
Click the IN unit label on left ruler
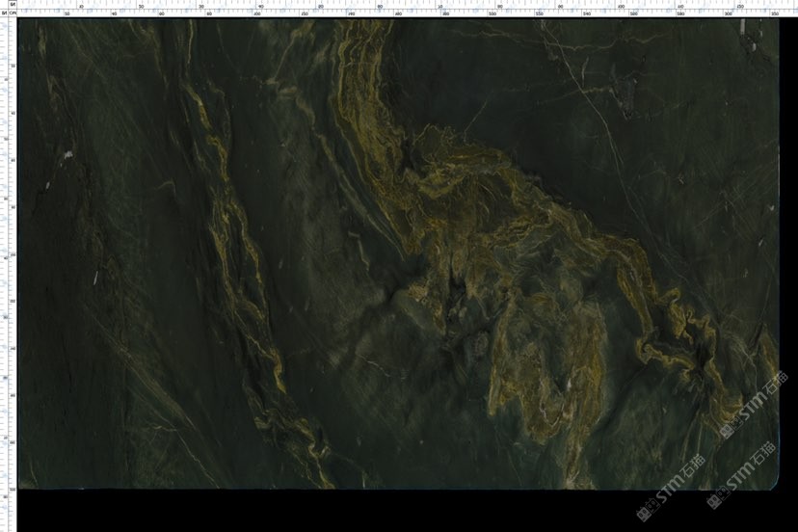coord(4,13)
